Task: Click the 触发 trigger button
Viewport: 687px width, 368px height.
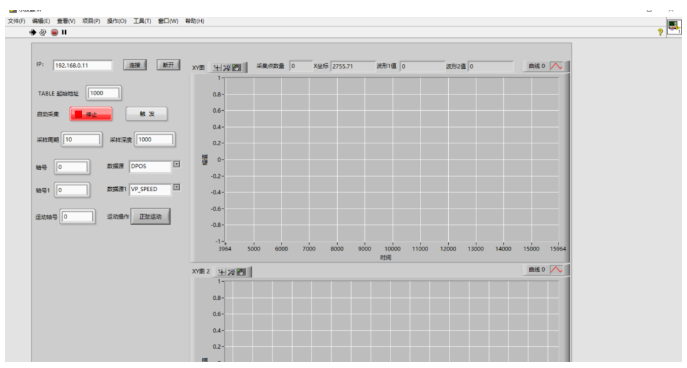Action: click(147, 114)
